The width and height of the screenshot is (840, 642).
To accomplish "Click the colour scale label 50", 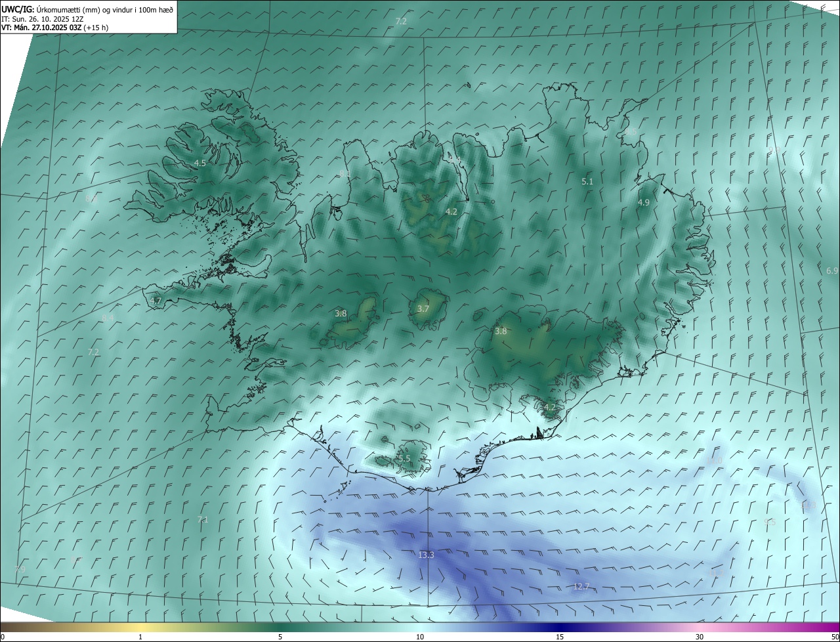I will (835, 637).
